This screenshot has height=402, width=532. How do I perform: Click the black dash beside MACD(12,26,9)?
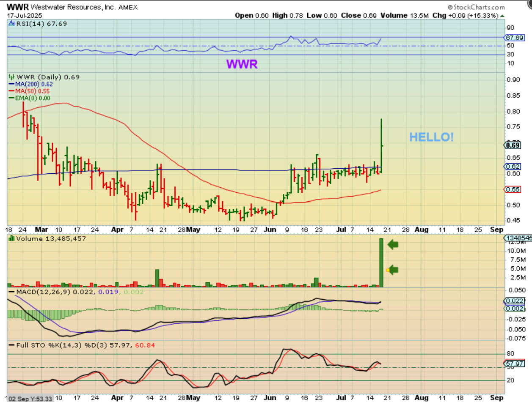click(x=11, y=292)
